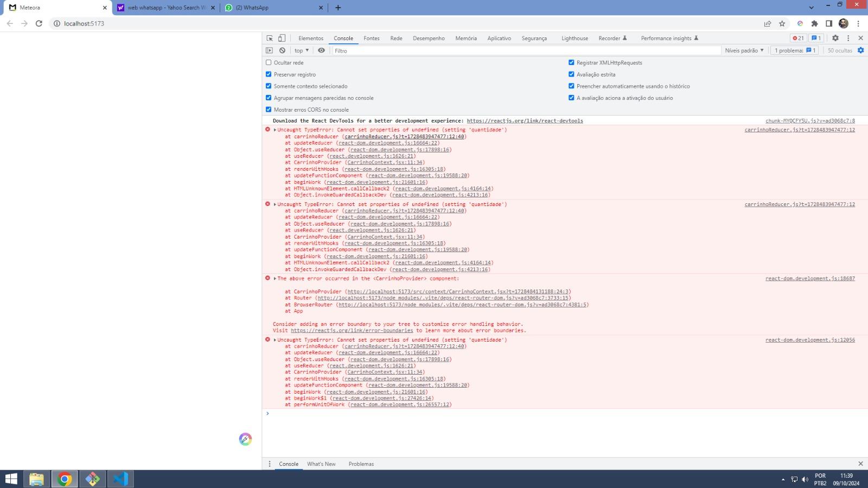Clear console icon

(282, 50)
